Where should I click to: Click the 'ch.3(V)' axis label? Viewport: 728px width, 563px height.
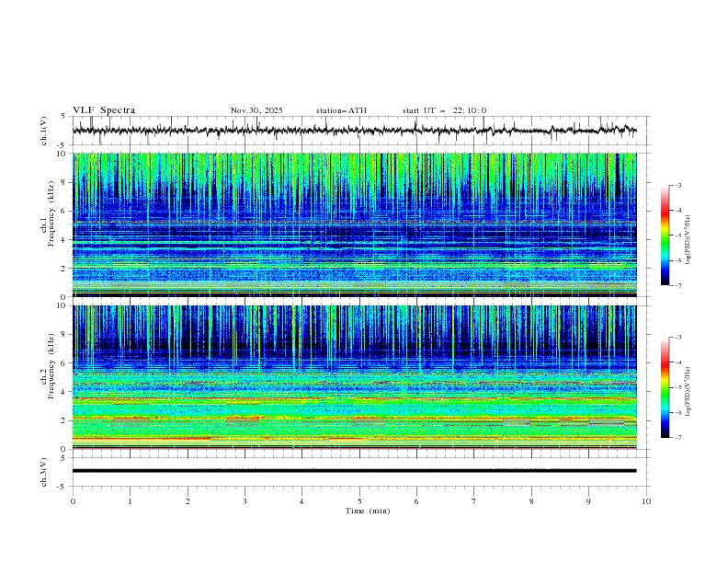pos(44,472)
